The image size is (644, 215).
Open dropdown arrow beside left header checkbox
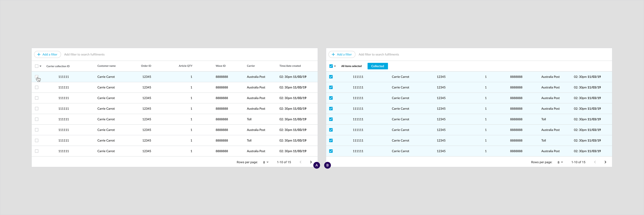[40, 66]
